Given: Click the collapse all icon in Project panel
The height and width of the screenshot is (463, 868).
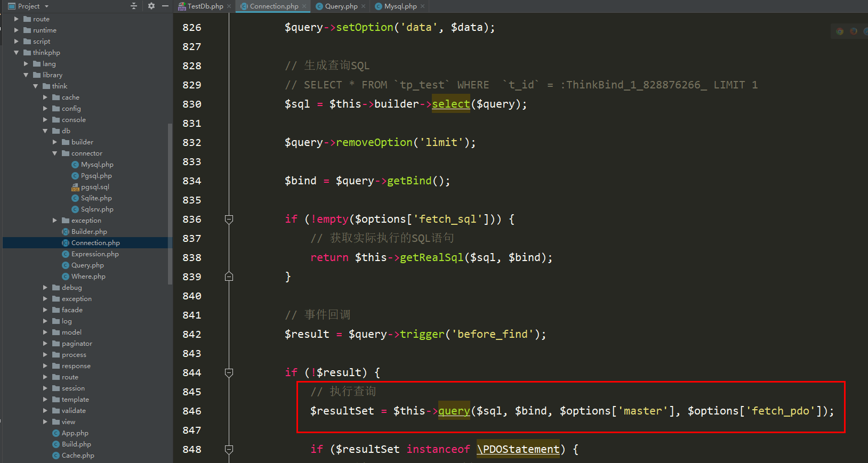Looking at the screenshot, I should pyautogui.click(x=134, y=6).
